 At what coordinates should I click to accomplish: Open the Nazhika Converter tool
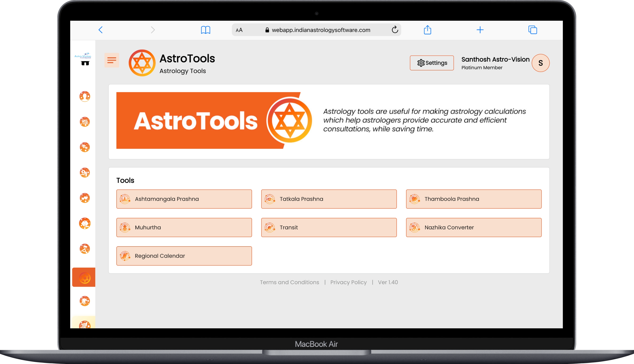click(474, 228)
